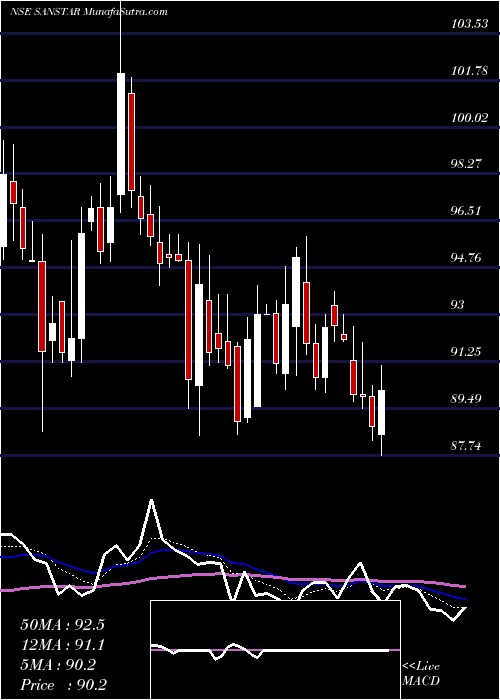Click the NSE SANSTAR MunafaSutra.com title text

(88, 11)
